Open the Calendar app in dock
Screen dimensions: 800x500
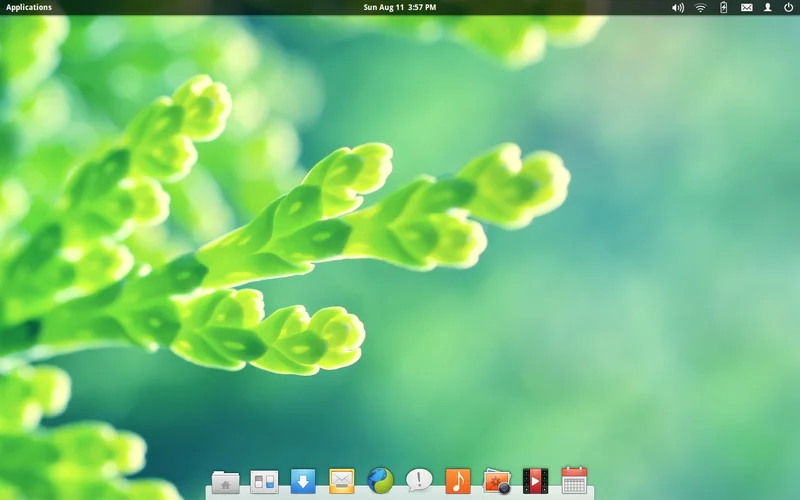pyautogui.click(x=574, y=481)
